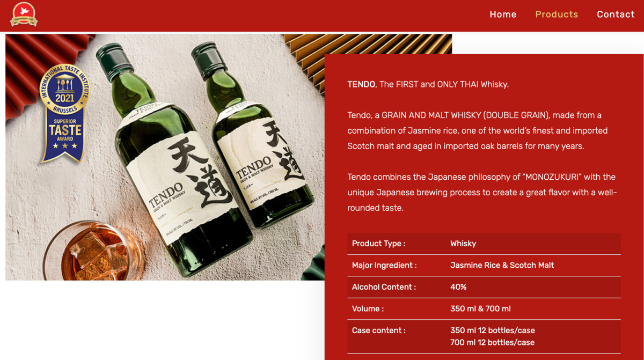The height and width of the screenshot is (360, 644).
Task: Click the dove logo in the header
Action: [24, 14]
